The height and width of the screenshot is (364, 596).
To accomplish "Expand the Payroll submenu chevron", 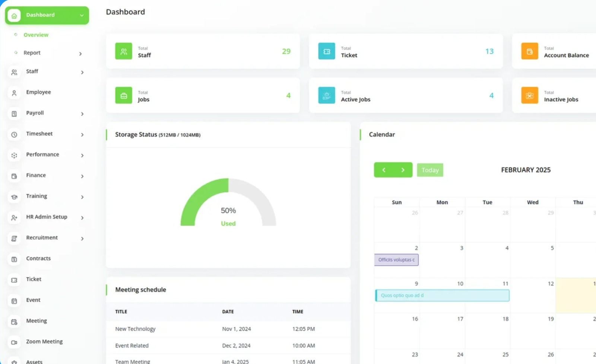I will [82, 114].
